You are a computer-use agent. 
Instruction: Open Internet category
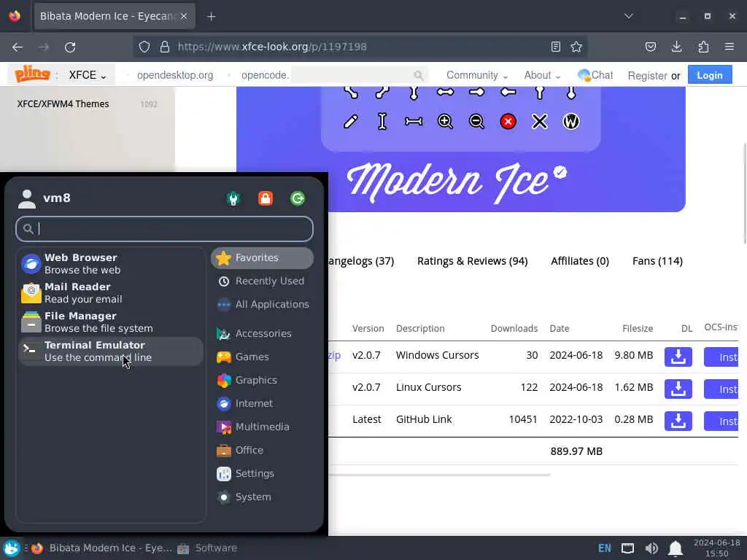click(x=262, y=403)
